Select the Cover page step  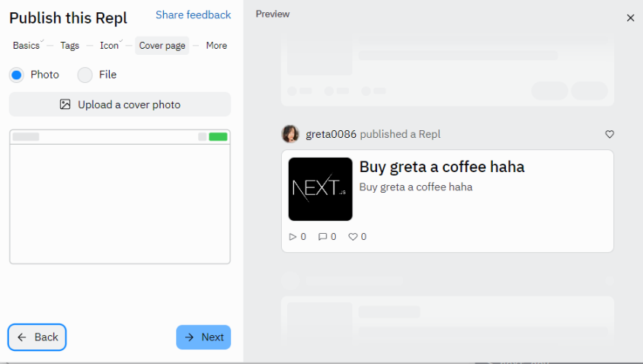pos(162,46)
